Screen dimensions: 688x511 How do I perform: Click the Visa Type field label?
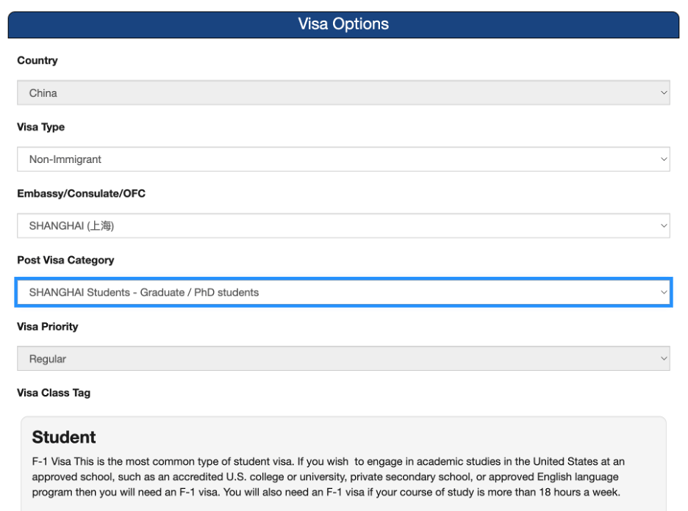click(41, 127)
